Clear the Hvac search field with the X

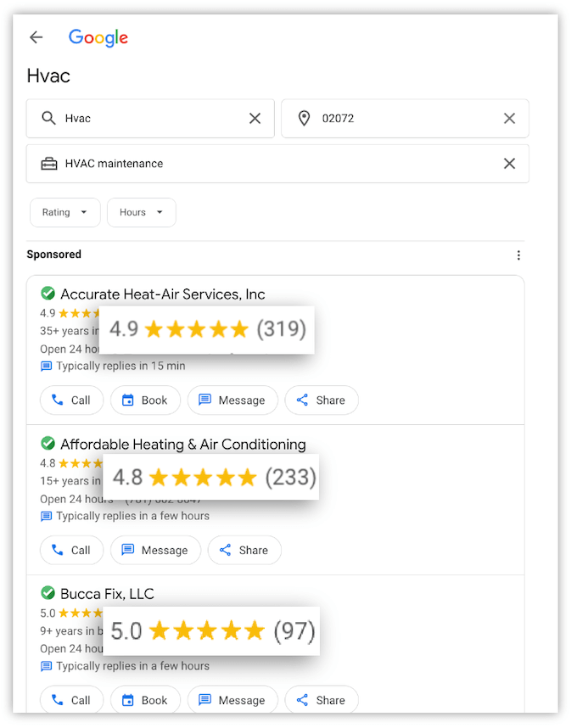(255, 118)
